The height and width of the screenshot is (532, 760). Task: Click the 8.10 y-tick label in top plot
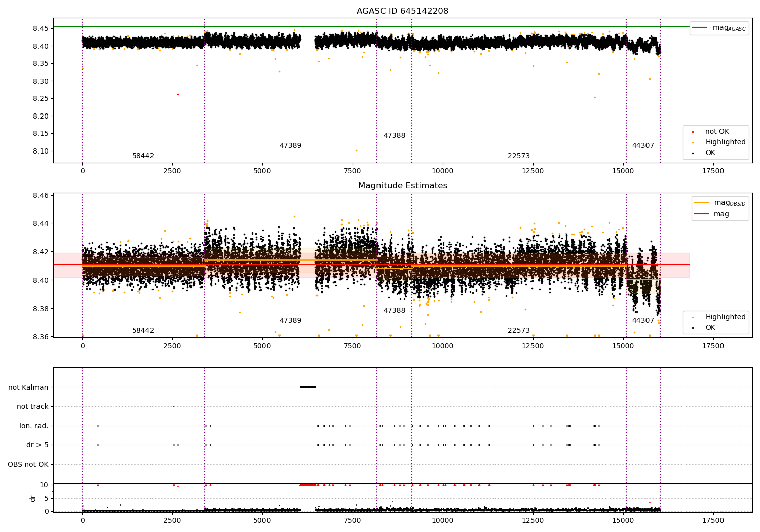click(x=41, y=151)
